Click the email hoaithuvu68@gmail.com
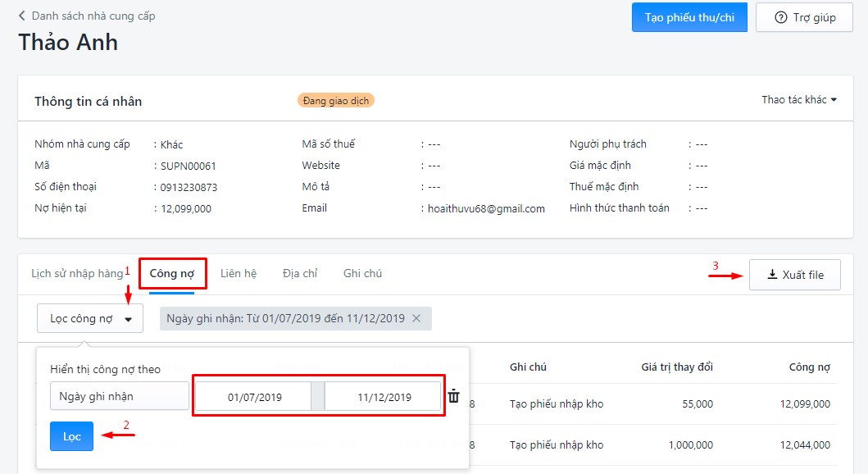The width and height of the screenshot is (868, 474). pyautogui.click(x=486, y=209)
